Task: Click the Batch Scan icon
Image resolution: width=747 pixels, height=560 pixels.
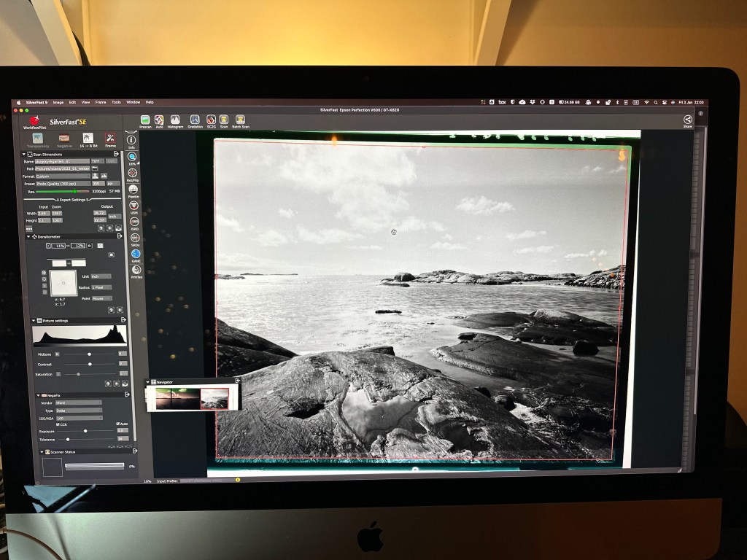Action: [240, 120]
